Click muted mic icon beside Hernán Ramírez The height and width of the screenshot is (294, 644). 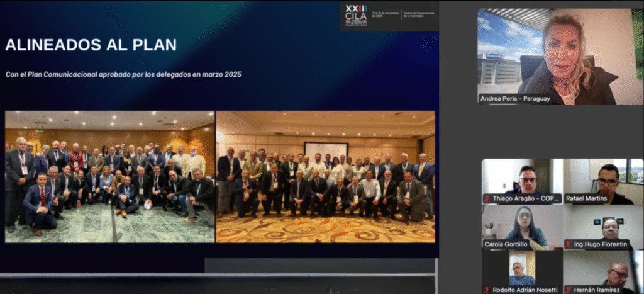(x=568, y=290)
